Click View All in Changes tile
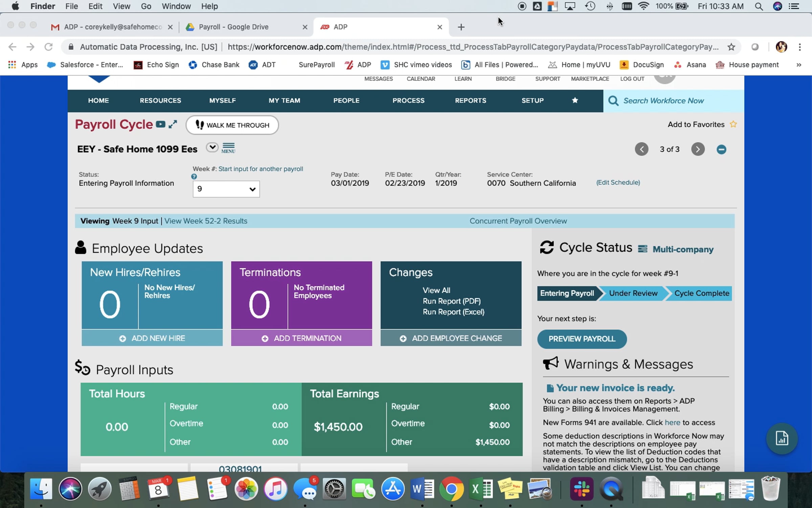 (436, 290)
